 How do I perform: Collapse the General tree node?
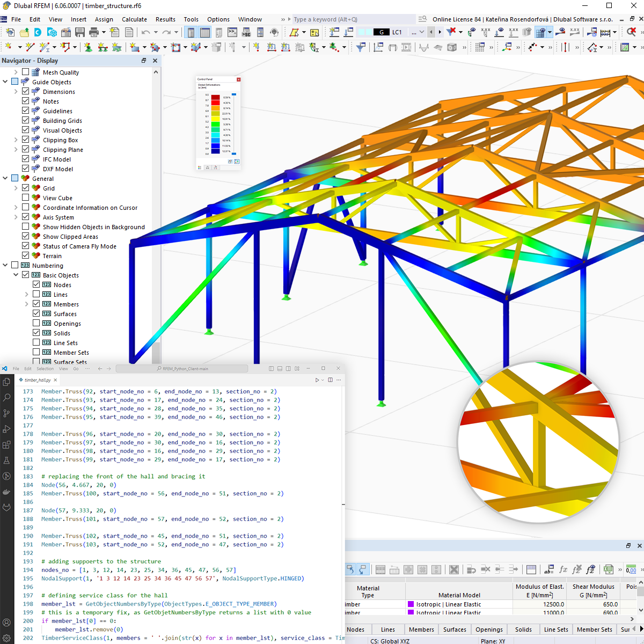[x=5, y=178]
